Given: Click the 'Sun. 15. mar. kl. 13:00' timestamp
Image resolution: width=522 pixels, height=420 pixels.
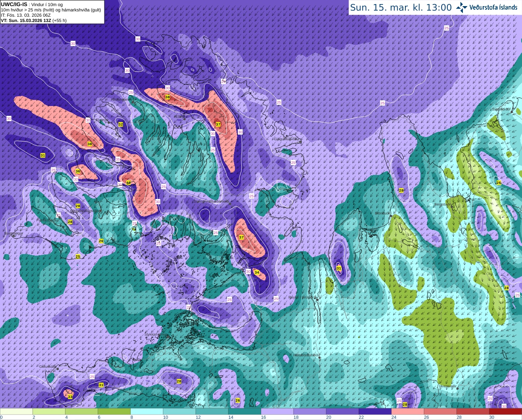Looking at the screenshot, I should tap(401, 7).
